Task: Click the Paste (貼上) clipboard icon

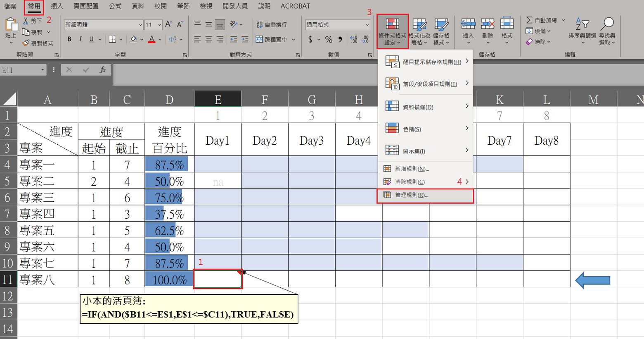Action: point(11,25)
